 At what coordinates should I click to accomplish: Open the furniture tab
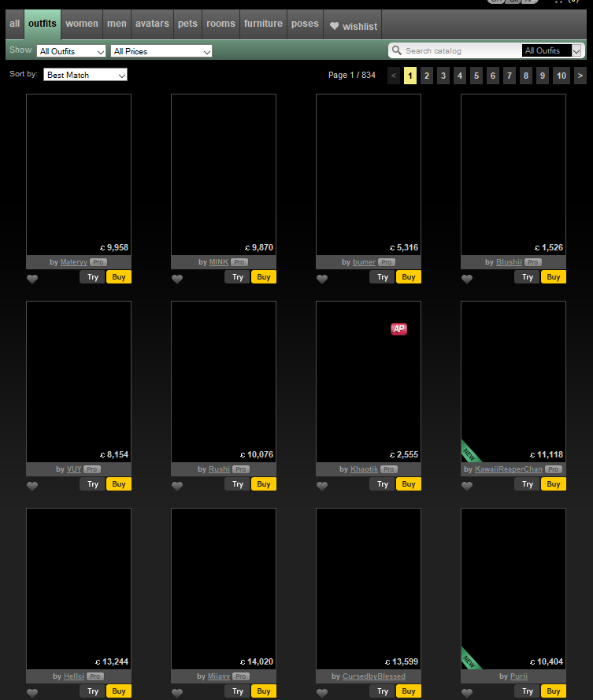(263, 24)
